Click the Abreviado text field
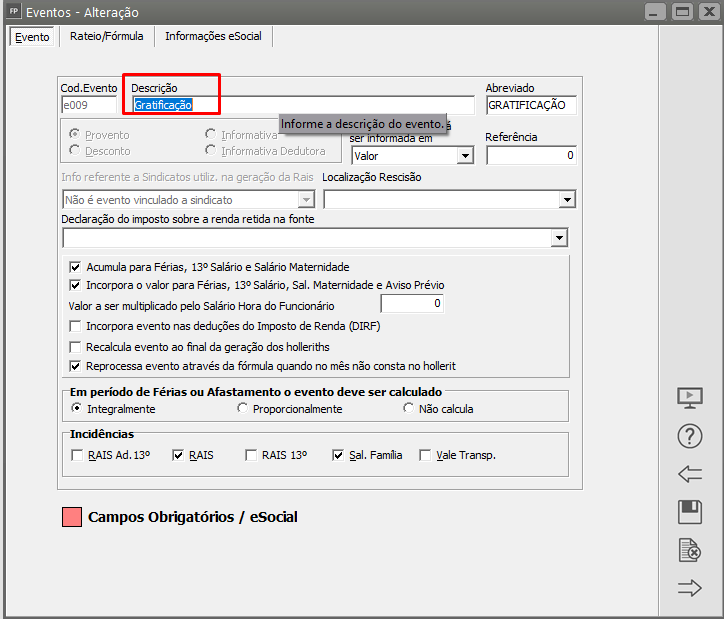This screenshot has width=724, height=619. pos(531,105)
